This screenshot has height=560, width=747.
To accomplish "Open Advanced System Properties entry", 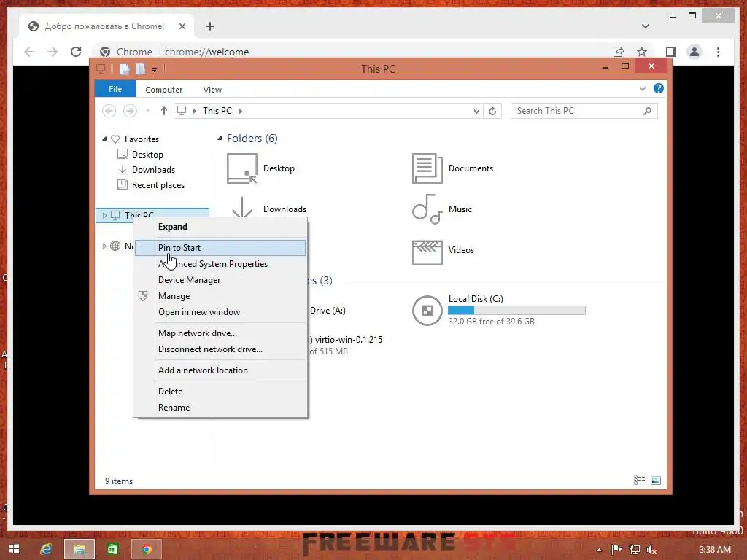I will click(x=220, y=264).
